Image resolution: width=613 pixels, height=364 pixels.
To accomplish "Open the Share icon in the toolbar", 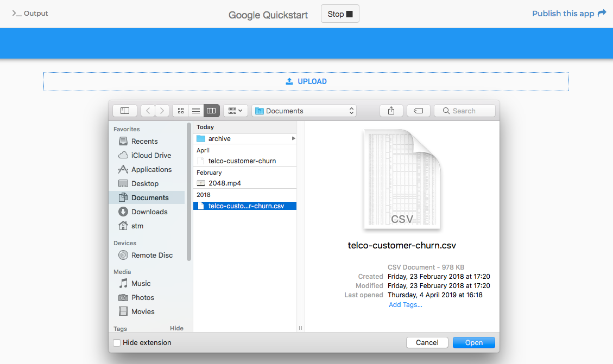I will pos(391,110).
